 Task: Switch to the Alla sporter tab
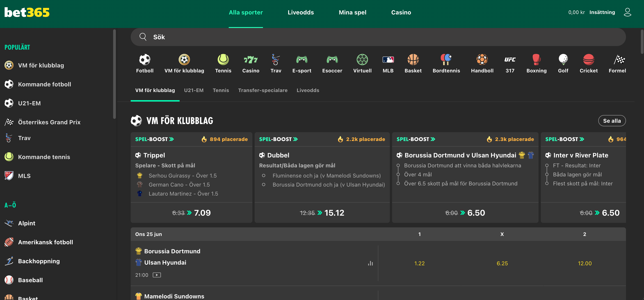coord(246,12)
